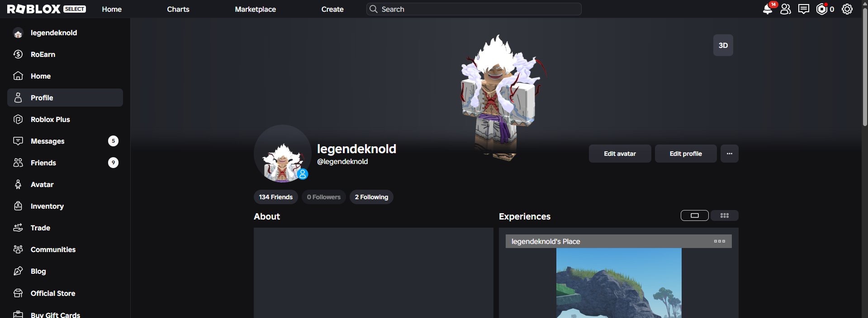Screen dimensions: 868x318
Task: Click the Official Store icon in sidebar
Action: [18, 293]
